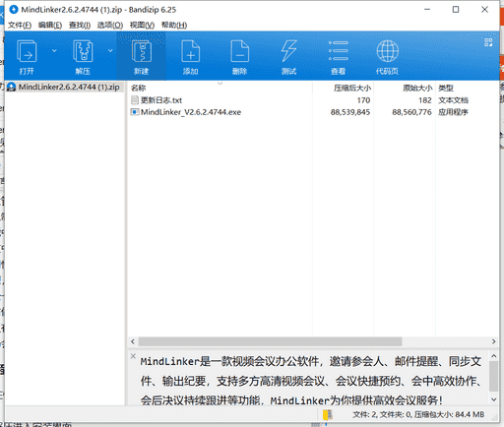Screen dimensions: 504x427
Task: Click the Delete (删除) file icon
Action: 240,51
